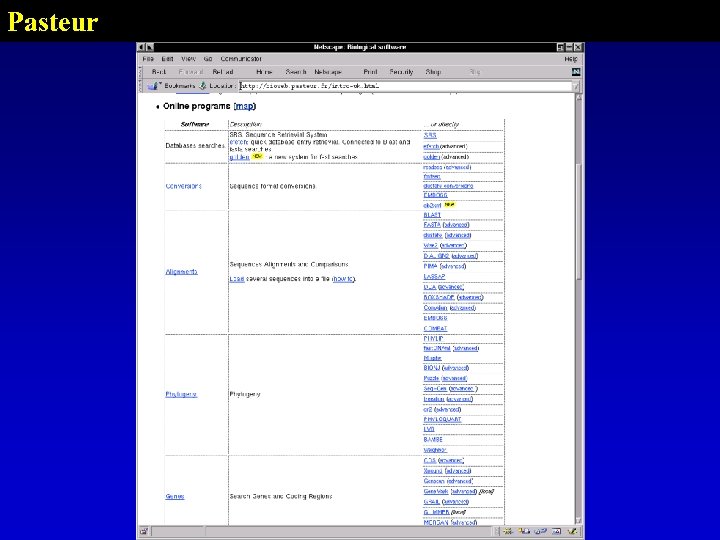The image size is (720, 540).
Task: Open the LASSAP link
Action: (x=434, y=276)
